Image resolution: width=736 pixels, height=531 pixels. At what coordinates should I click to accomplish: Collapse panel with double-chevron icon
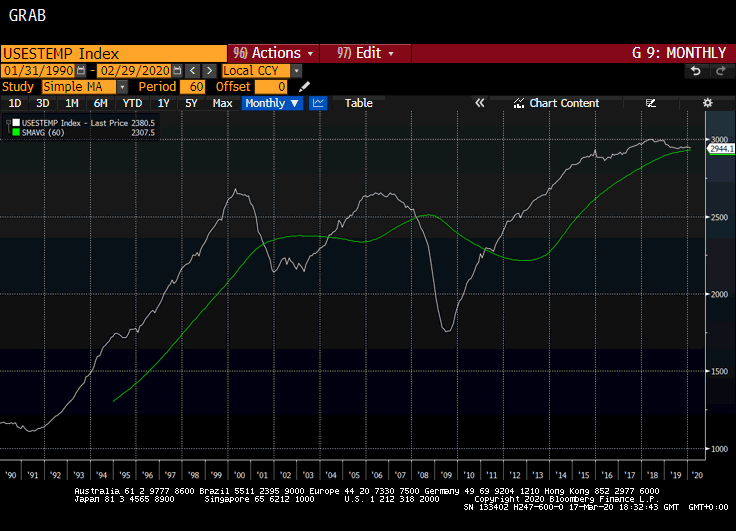click(x=479, y=103)
